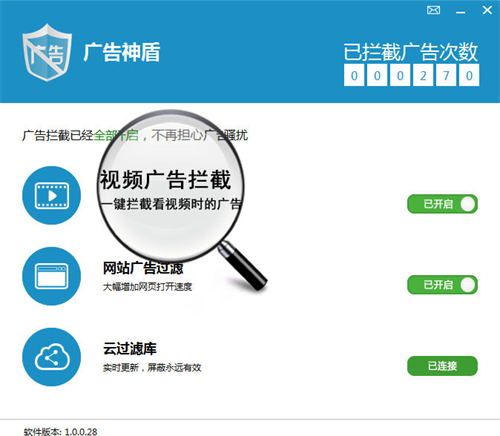Click the magnifying glass handle graphic

tap(243, 266)
